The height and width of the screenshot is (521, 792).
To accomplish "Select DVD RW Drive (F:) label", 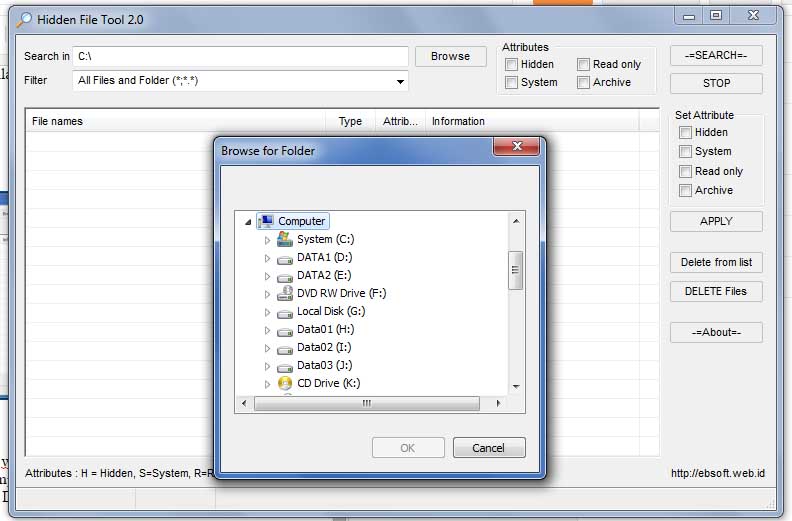I will (x=341, y=294).
